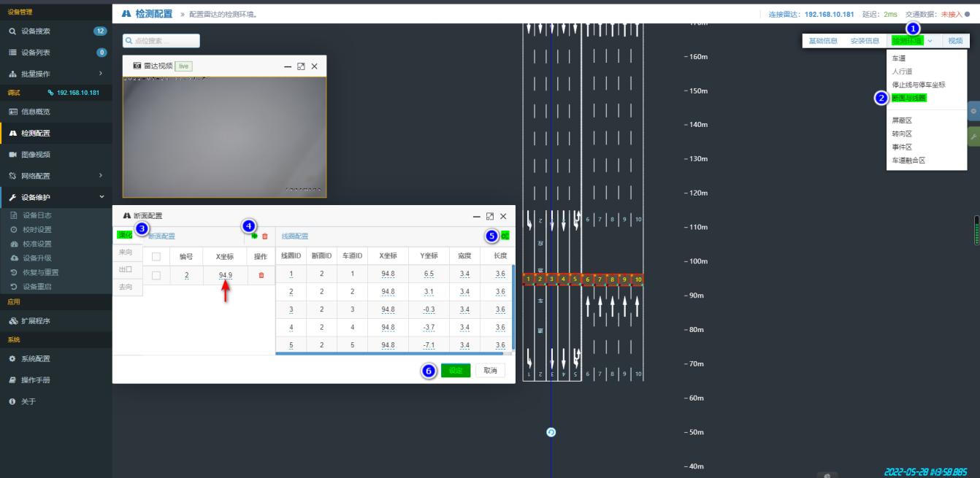Screen dimensions: 980x478
Task: Click the red trash icon beside 断面配置 header
Action: [265, 236]
